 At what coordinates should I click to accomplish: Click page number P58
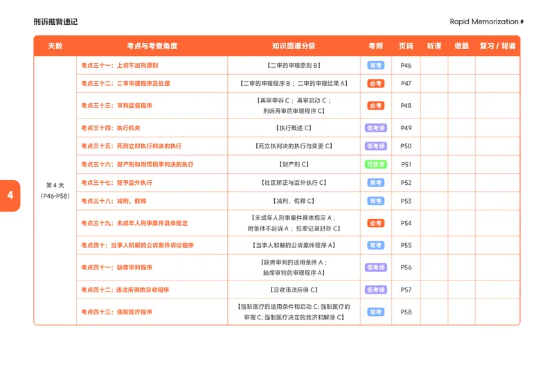coord(406,312)
